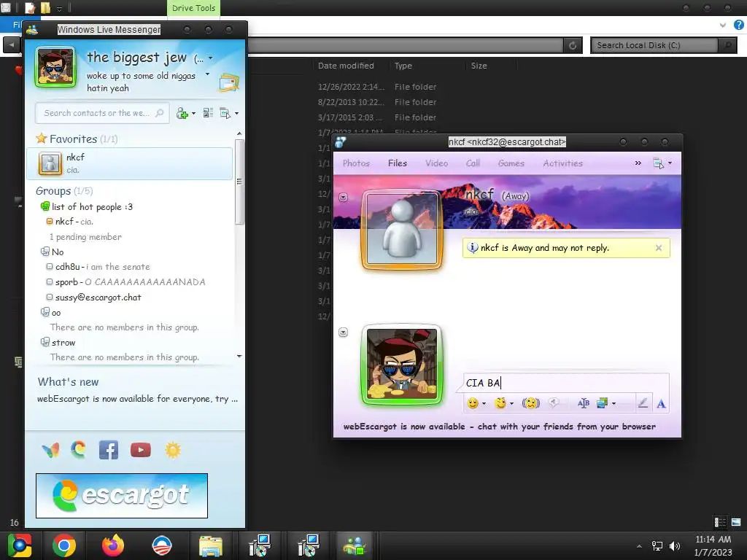Collapse the 'list of hot people :3' group

coord(45,206)
